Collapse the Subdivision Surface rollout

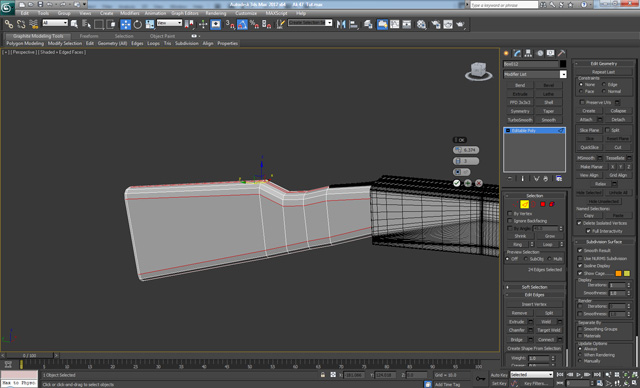pyautogui.click(x=604, y=242)
